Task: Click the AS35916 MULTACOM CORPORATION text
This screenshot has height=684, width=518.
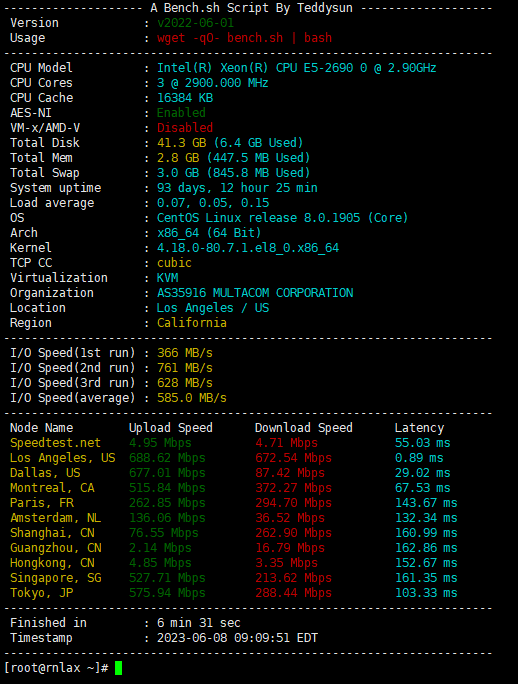Action: pyautogui.click(x=255, y=293)
